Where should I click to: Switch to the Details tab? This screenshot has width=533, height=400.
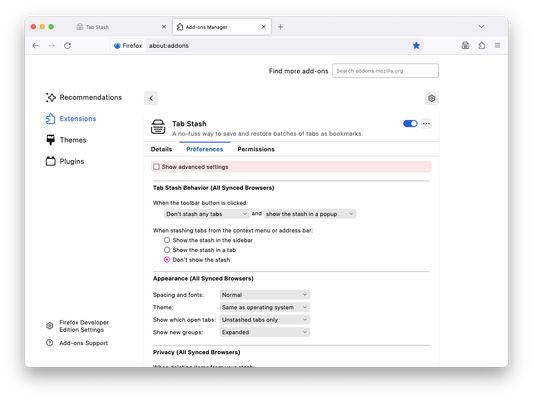pyautogui.click(x=161, y=149)
